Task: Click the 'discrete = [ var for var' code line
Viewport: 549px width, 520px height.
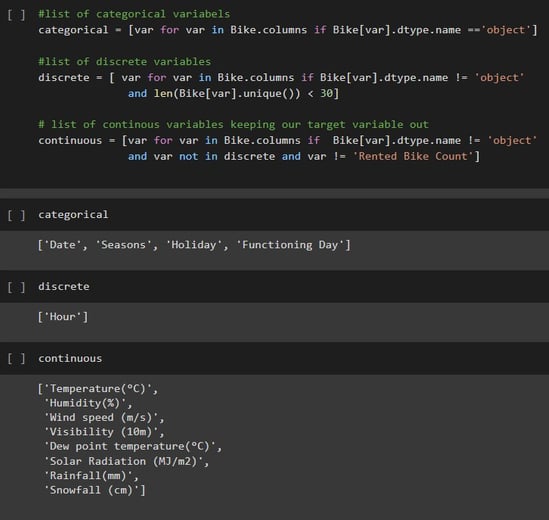Action: (x=281, y=78)
